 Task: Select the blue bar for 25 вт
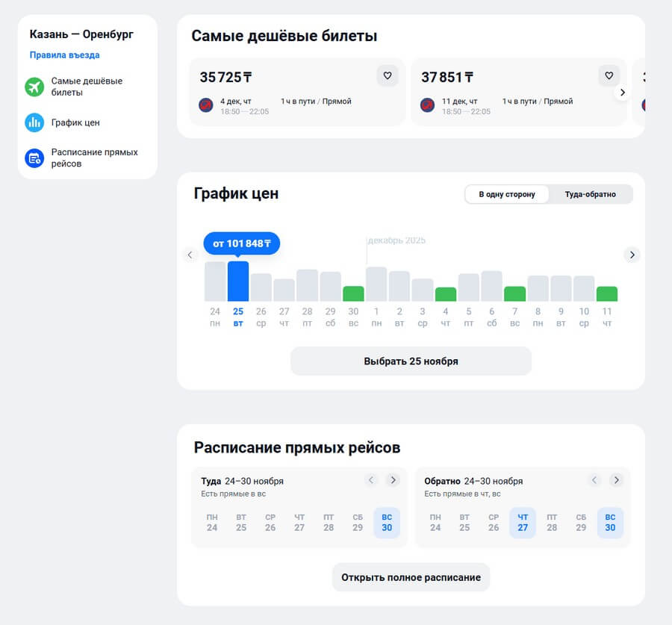[238, 282]
